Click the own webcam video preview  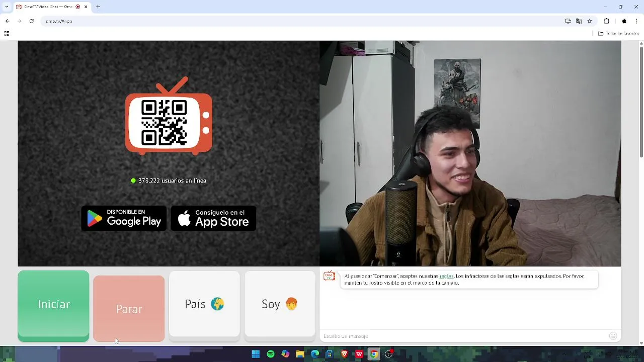(470, 153)
